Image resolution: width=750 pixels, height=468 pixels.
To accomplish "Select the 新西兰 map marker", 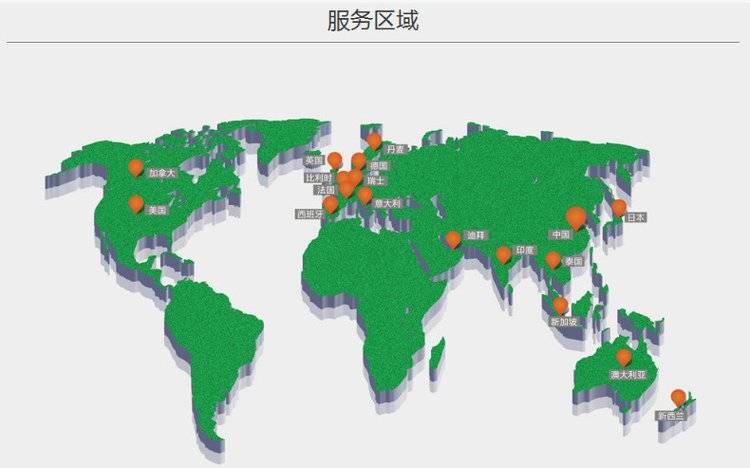I will [679, 396].
